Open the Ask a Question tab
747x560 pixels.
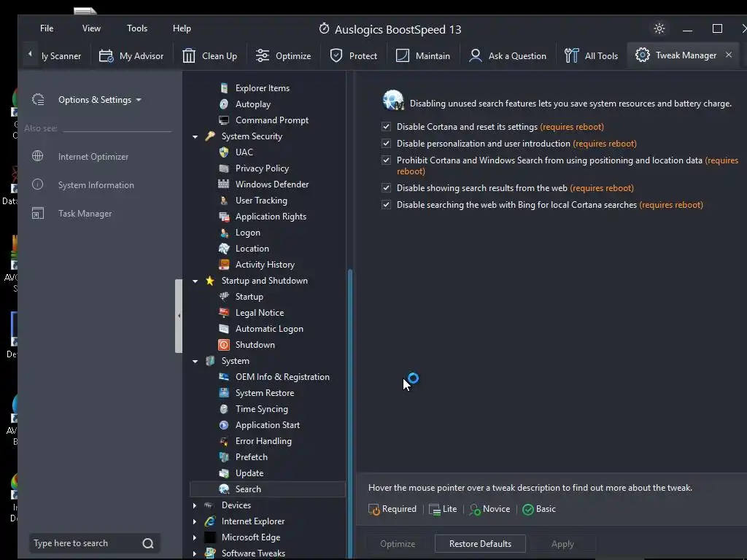click(x=508, y=55)
